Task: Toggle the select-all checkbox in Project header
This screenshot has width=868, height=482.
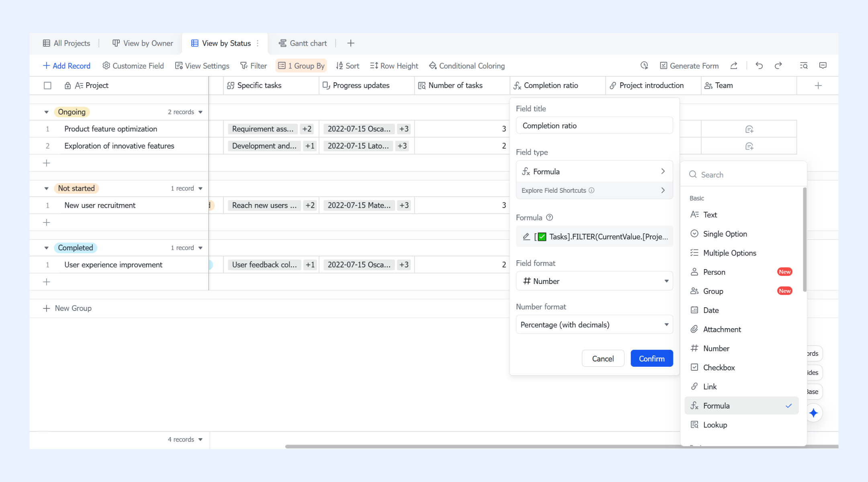Action: click(x=47, y=86)
